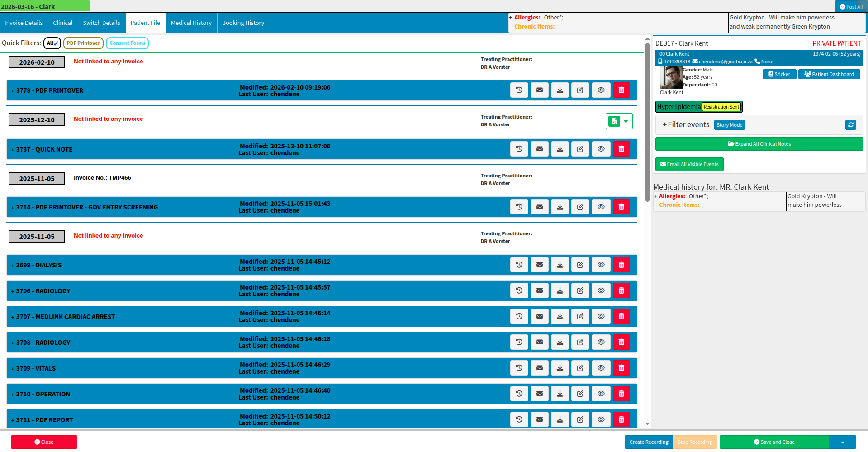Screen dimensions: 868x452
Task: Click the red Close button
Action: coord(44,442)
